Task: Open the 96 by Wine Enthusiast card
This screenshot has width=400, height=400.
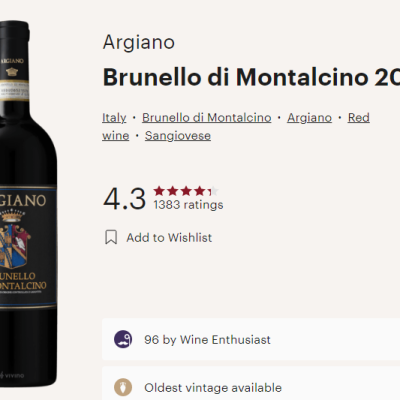Action: (x=251, y=339)
